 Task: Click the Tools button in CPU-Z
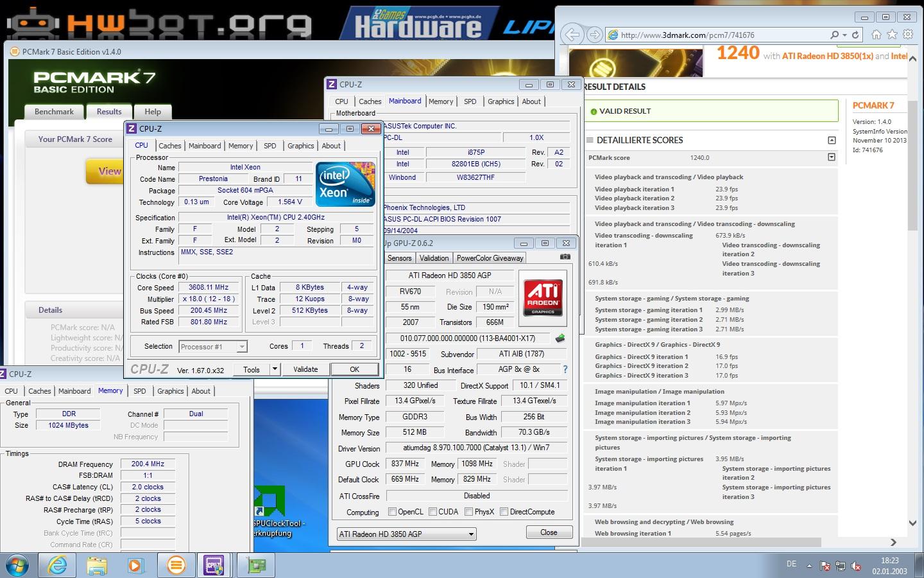pos(252,369)
